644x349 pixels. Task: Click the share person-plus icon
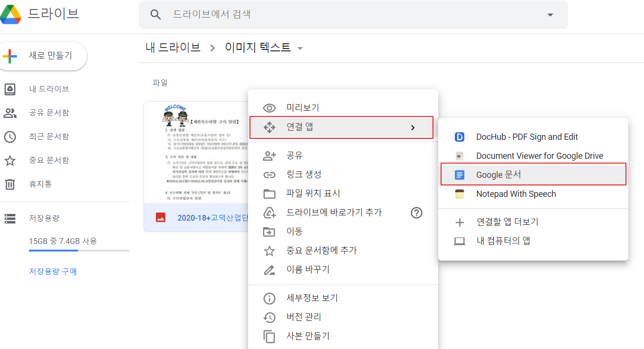(x=269, y=155)
